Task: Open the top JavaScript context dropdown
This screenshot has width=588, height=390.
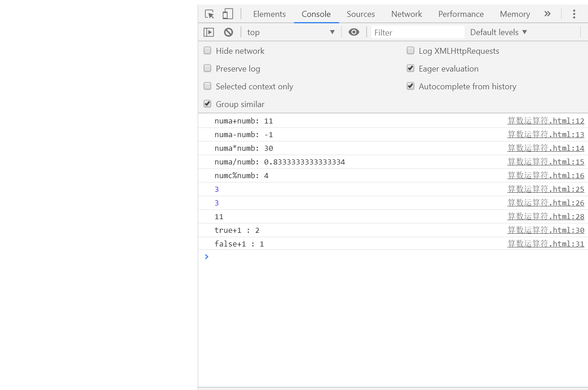Action: [x=291, y=32]
